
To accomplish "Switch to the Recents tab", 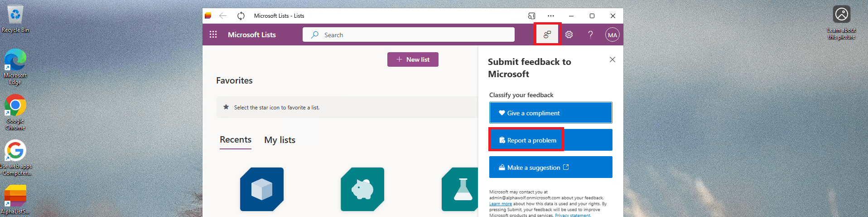I will tap(236, 140).
